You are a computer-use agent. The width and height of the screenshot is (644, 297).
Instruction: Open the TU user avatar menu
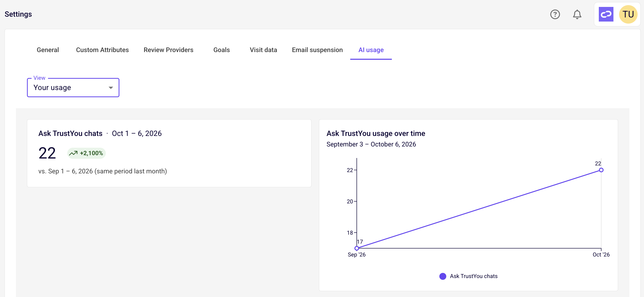click(628, 14)
